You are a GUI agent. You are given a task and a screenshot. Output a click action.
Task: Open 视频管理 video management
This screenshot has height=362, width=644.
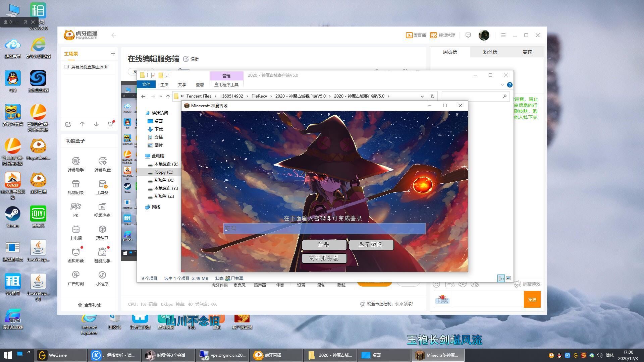(x=443, y=35)
